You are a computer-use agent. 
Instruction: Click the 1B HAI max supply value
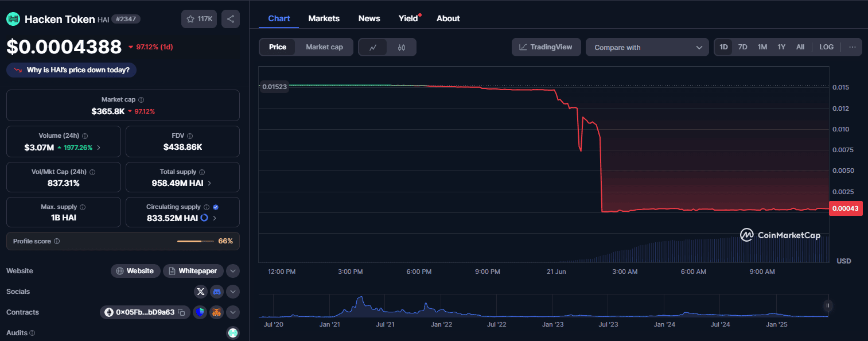tap(63, 218)
